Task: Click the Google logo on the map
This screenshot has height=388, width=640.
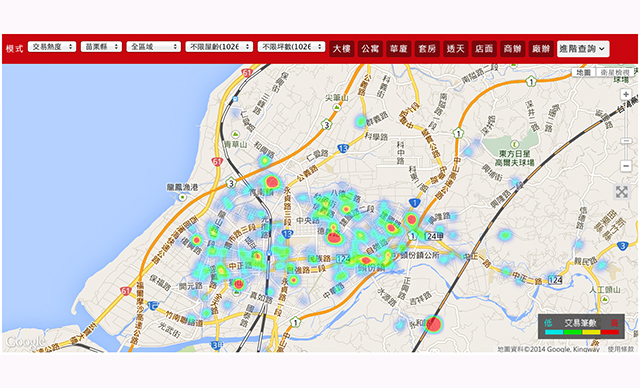Action: (25, 342)
